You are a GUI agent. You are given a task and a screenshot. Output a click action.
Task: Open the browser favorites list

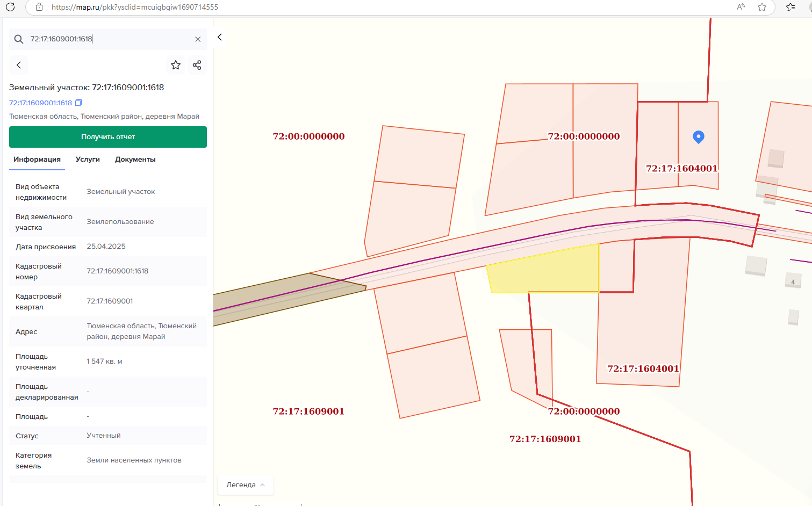[x=791, y=7]
